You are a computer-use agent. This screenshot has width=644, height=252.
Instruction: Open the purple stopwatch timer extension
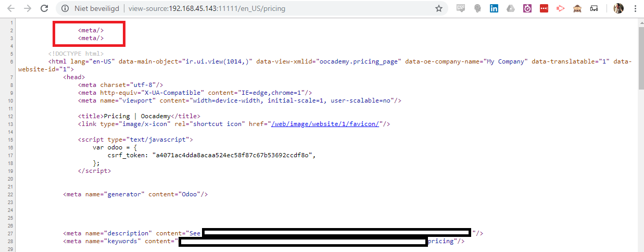pyautogui.click(x=527, y=8)
